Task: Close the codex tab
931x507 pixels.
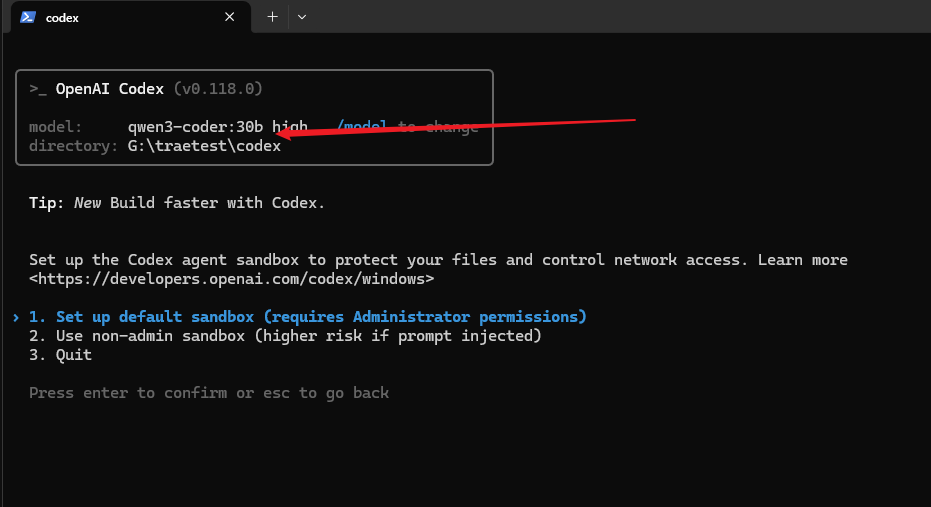Action: pos(230,17)
